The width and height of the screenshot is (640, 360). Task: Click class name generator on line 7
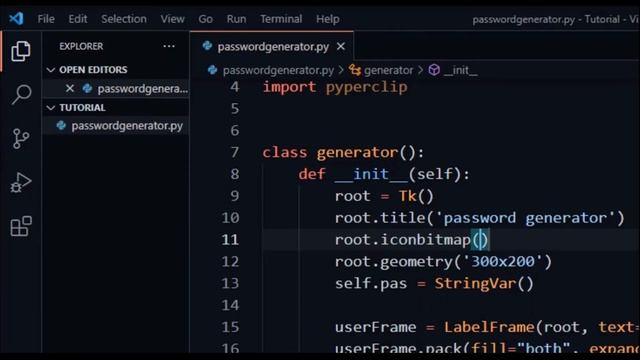coord(357,153)
